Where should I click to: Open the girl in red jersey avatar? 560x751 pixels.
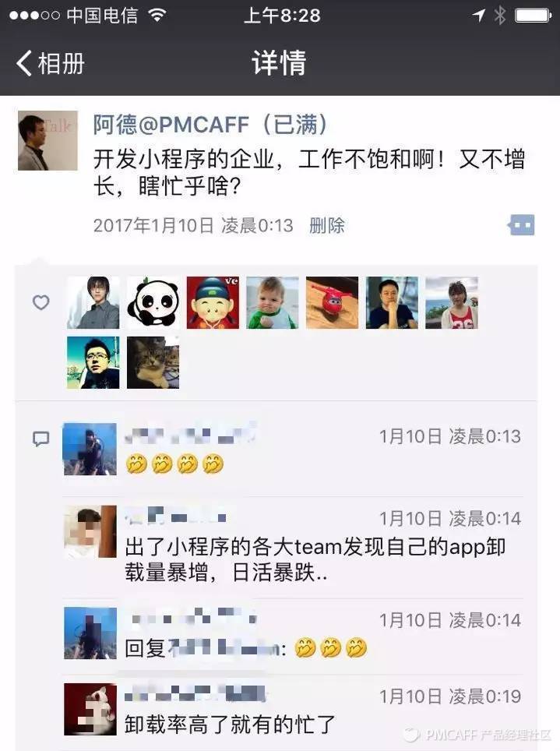tap(452, 302)
